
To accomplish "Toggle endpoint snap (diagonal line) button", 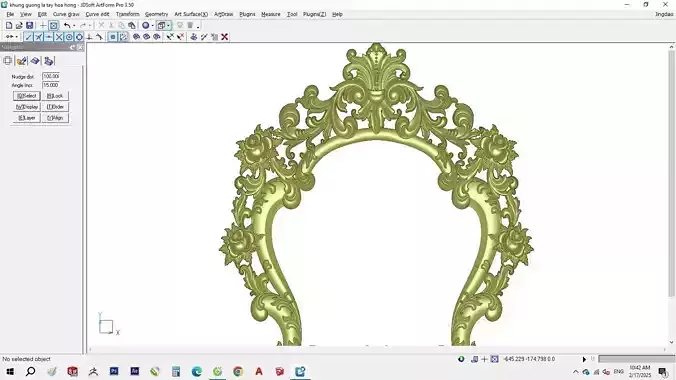I will point(28,37).
